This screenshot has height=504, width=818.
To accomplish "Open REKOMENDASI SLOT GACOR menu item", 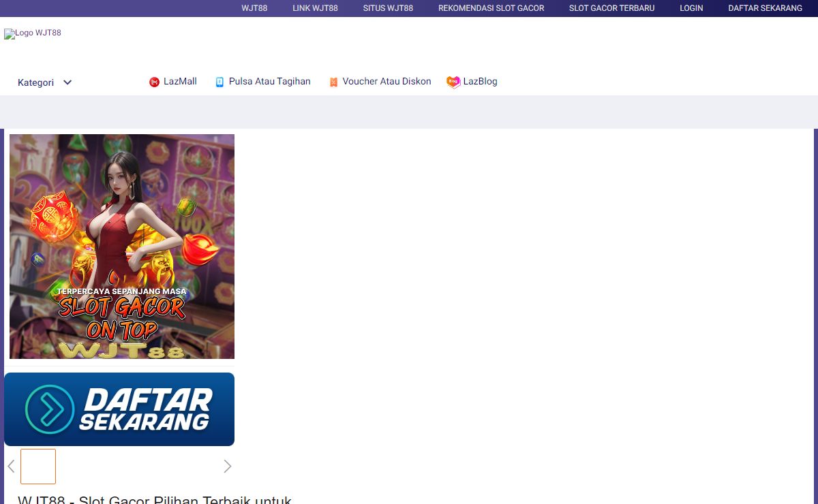I will [491, 8].
